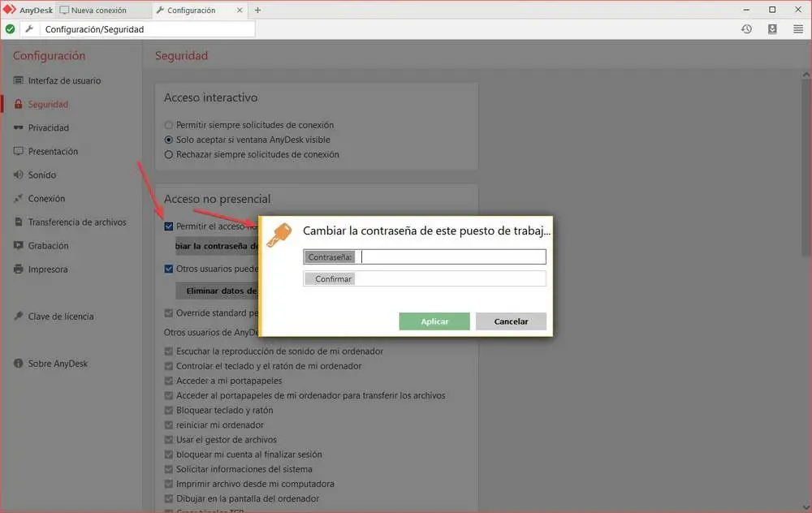Image resolution: width=812 pixels, height=513 pixels.
Task: Click the scrollbar down arrow
Action: coord(806,507)
